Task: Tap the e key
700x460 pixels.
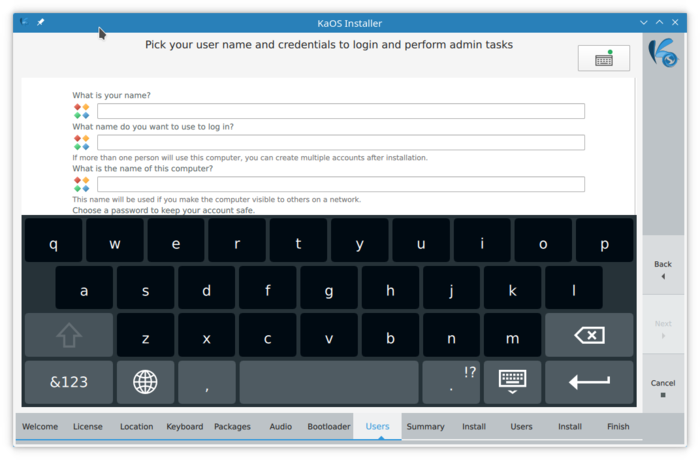Action: pos(176,241)
